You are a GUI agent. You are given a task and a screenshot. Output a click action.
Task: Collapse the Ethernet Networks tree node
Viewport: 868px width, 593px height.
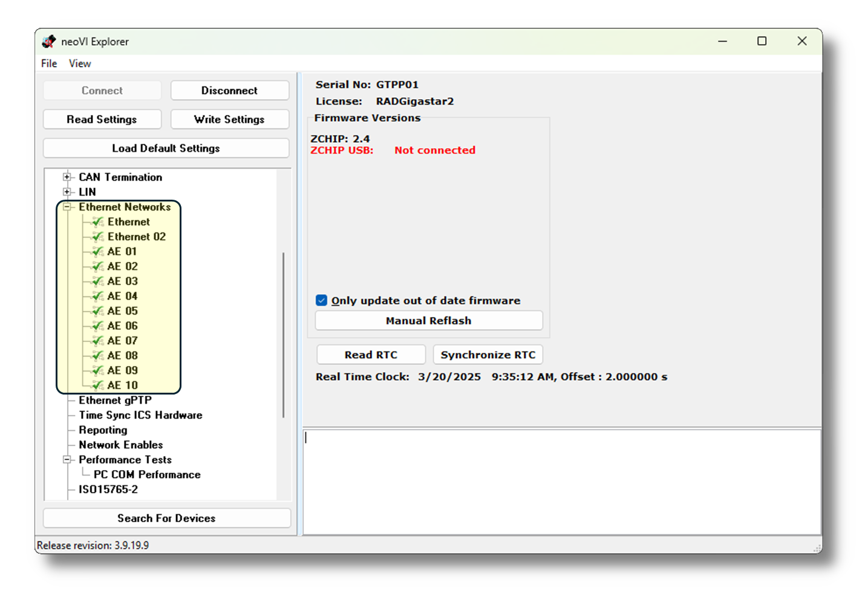67,207
